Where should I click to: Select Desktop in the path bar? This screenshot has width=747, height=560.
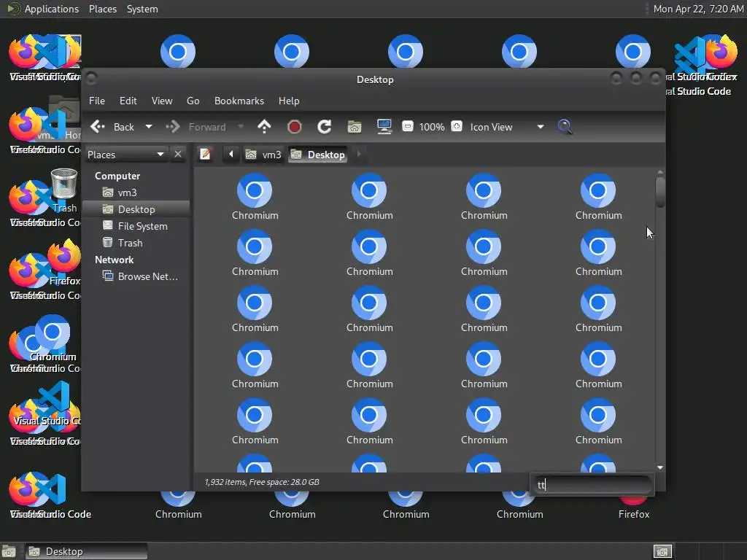(317, 155)
